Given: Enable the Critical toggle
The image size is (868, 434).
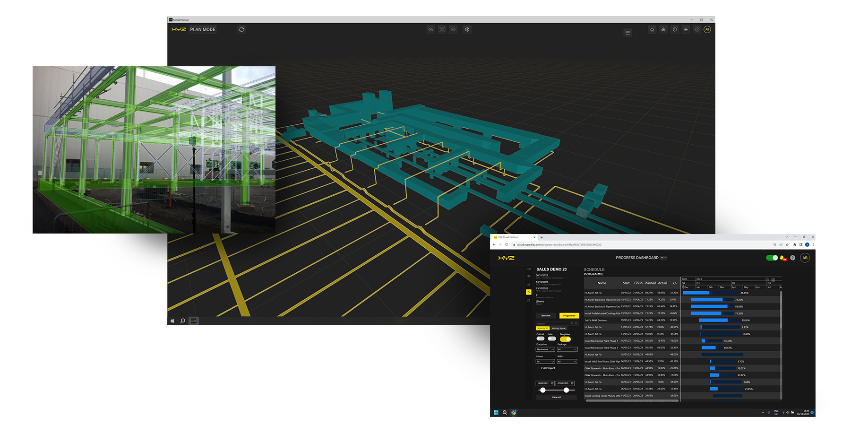Looking at the screenshot, I should (x=540, y=339).
